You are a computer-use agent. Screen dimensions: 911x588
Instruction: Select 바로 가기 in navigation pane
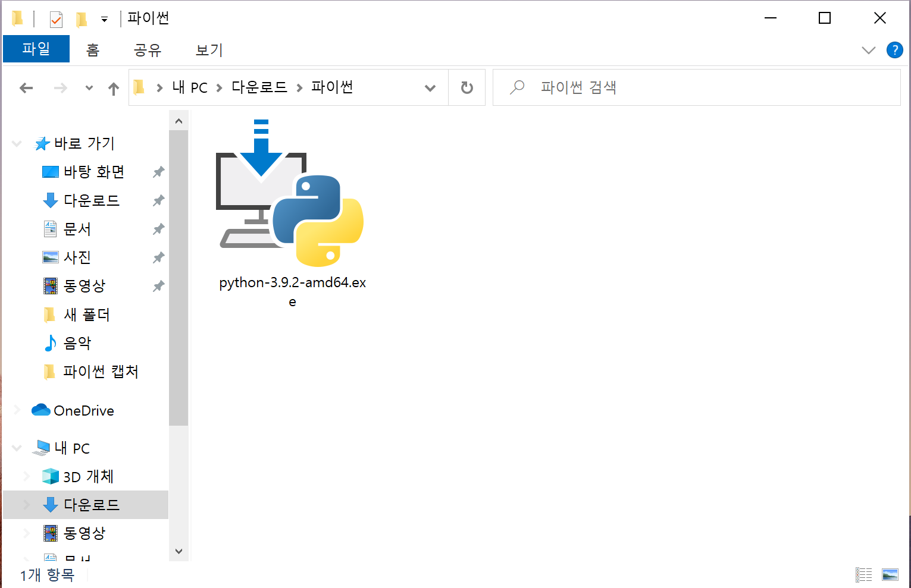click(x=83, y=143)
